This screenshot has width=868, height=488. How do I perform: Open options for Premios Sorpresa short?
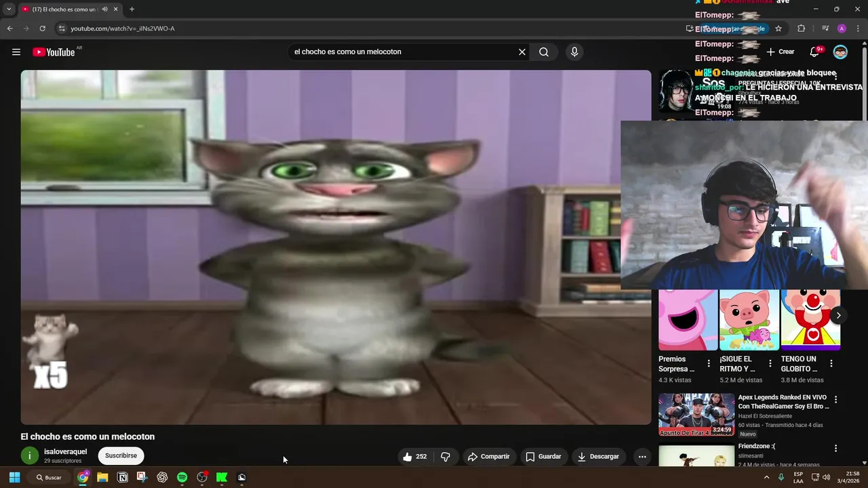[x=709, y=364]
